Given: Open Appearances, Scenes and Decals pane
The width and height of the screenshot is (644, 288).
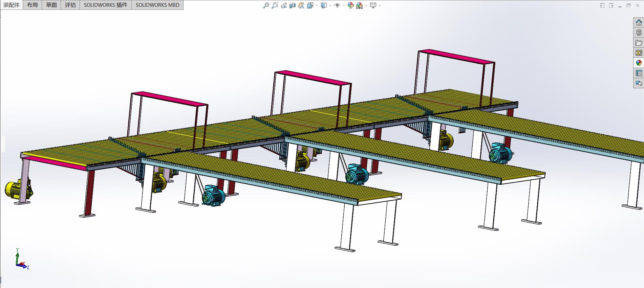Looking at the screenshot, I should (639, 63).
